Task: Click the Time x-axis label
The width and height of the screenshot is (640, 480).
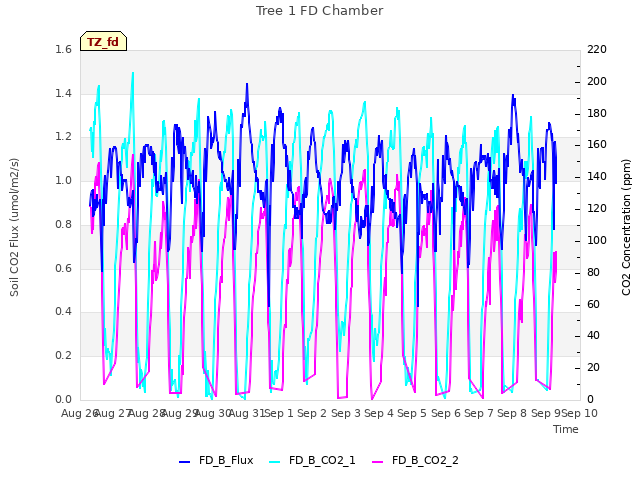Action: click(x=566, y=429)
